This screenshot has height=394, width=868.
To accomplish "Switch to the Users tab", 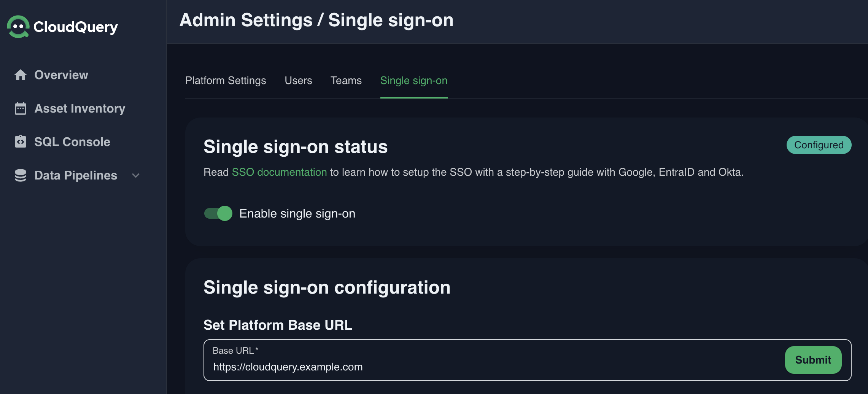I will click(x=298, y=81).
